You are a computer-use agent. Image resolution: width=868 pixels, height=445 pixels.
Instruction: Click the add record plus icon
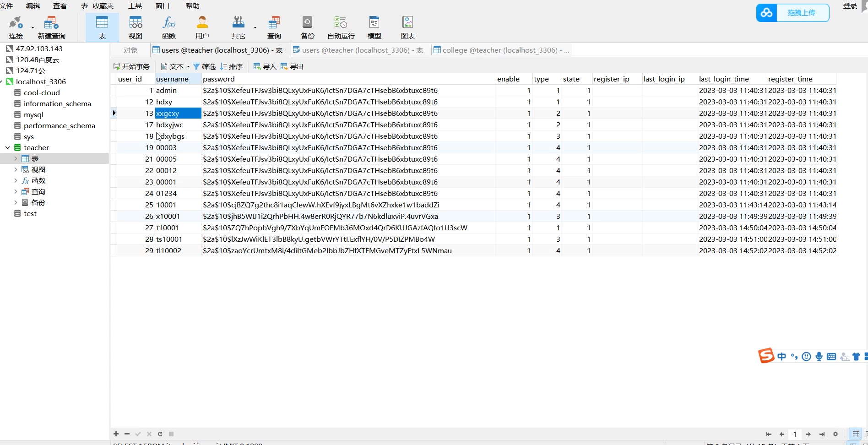point(116,434)
